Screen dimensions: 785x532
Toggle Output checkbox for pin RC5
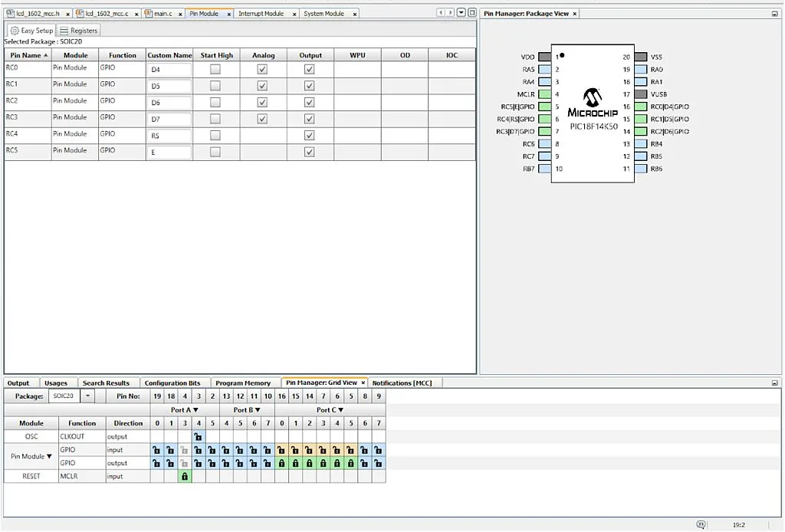[x=310, y=152]
